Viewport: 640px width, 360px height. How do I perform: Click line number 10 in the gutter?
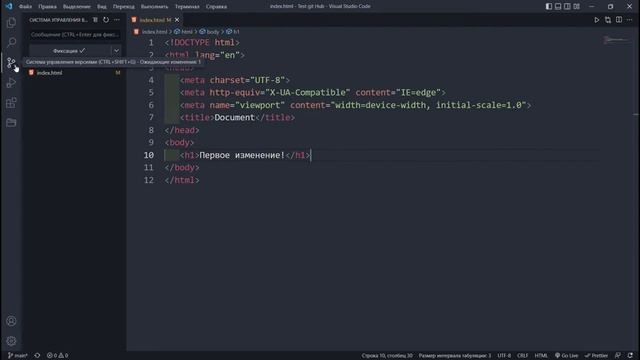pos(149,155)
